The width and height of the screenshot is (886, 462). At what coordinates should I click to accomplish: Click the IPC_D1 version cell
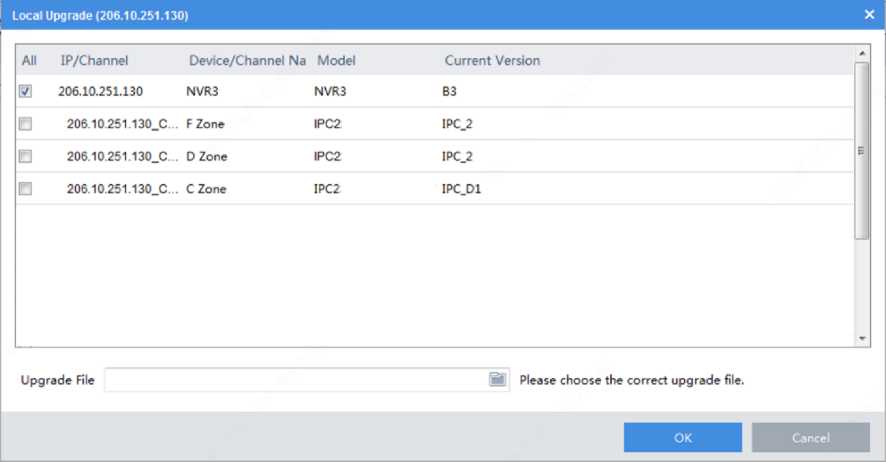461,188
